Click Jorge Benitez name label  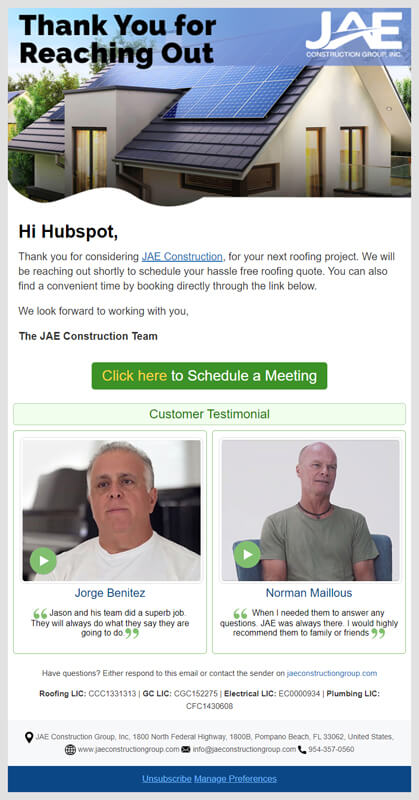pyautogui.click(x=110, y=593)
